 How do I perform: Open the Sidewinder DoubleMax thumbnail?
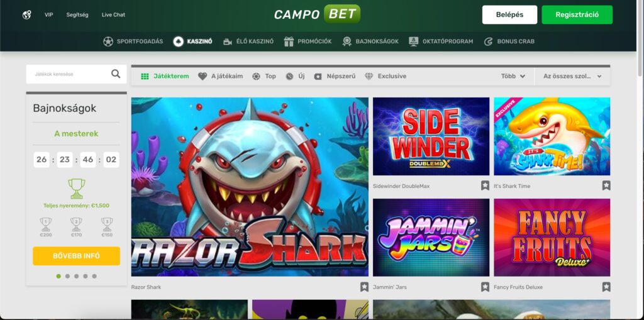coord(431,136)
